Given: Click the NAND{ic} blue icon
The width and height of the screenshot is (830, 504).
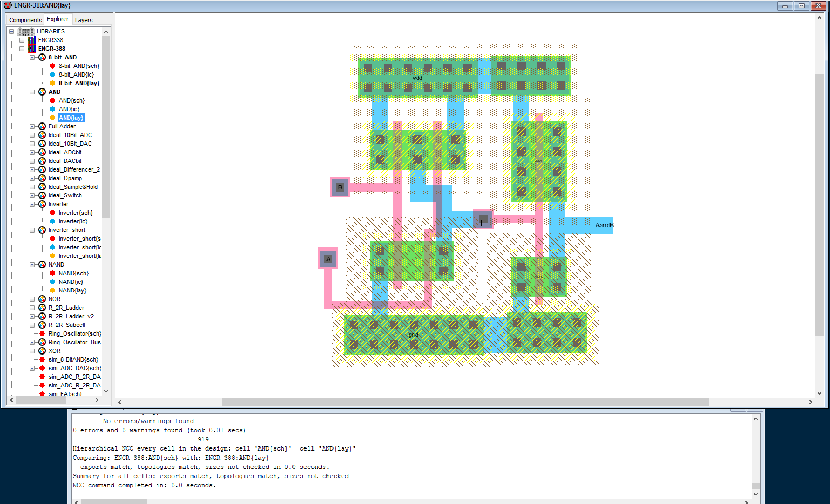Looking at the screenshot, I should [x=52, y=282].
